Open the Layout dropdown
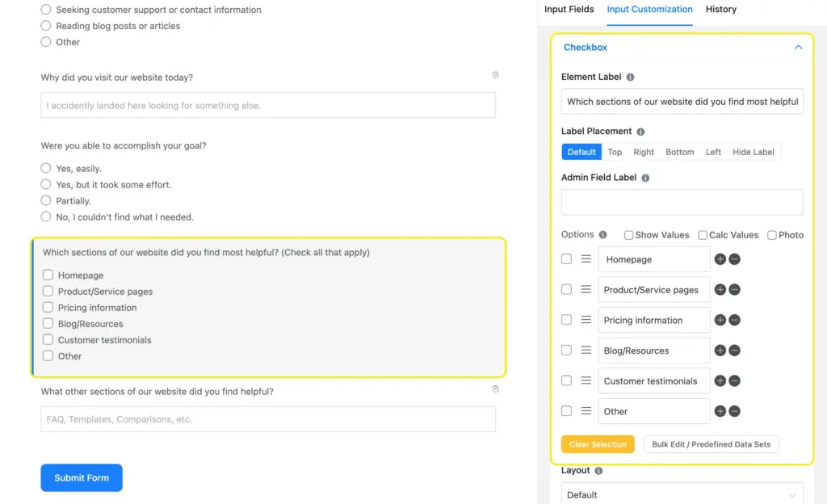The image size is (827, 504). (682, 493)
